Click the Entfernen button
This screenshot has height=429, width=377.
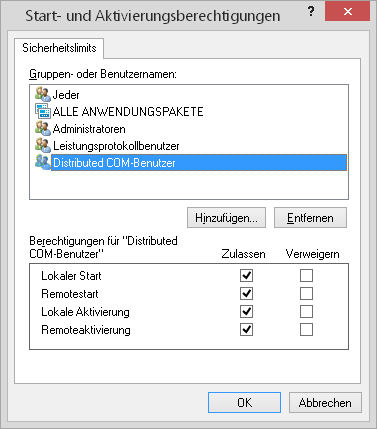click(x=310, y=218)
